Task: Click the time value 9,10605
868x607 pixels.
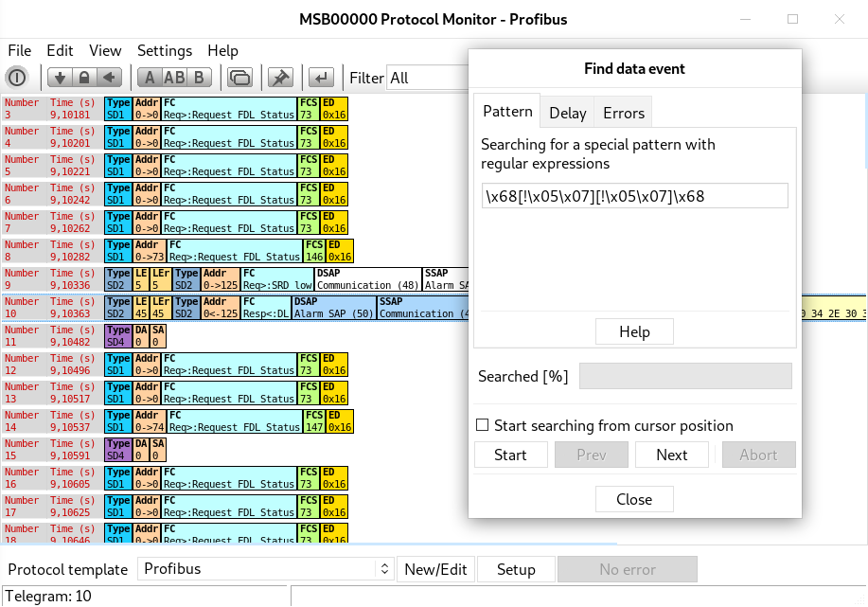Action: pos(70,484)
